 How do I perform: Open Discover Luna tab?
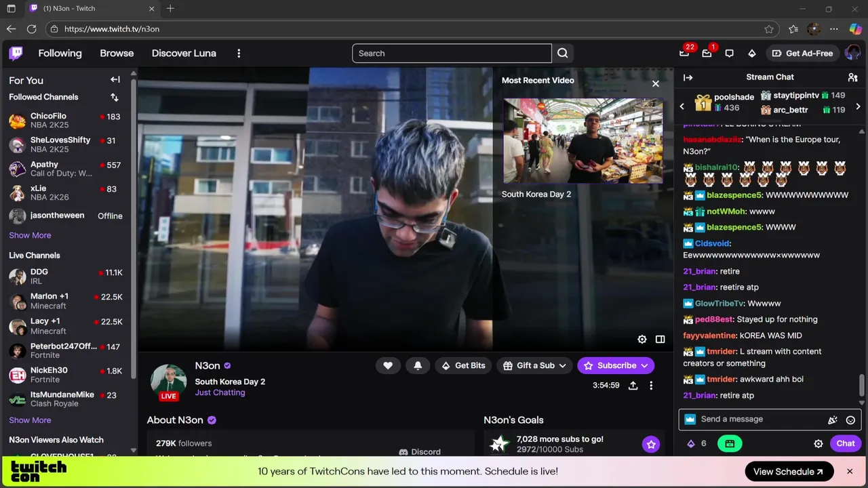pyautogui.click(x=184, y=53)
